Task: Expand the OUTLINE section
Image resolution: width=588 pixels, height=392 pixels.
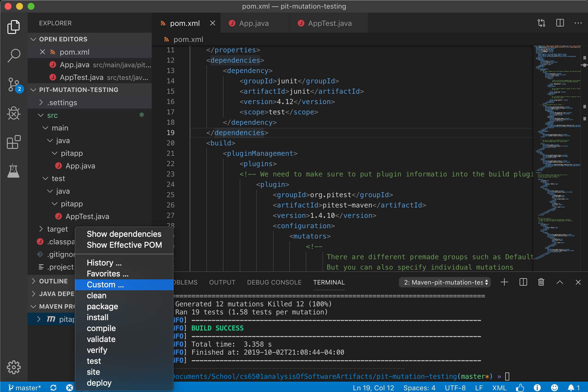Action: point(53,281)
